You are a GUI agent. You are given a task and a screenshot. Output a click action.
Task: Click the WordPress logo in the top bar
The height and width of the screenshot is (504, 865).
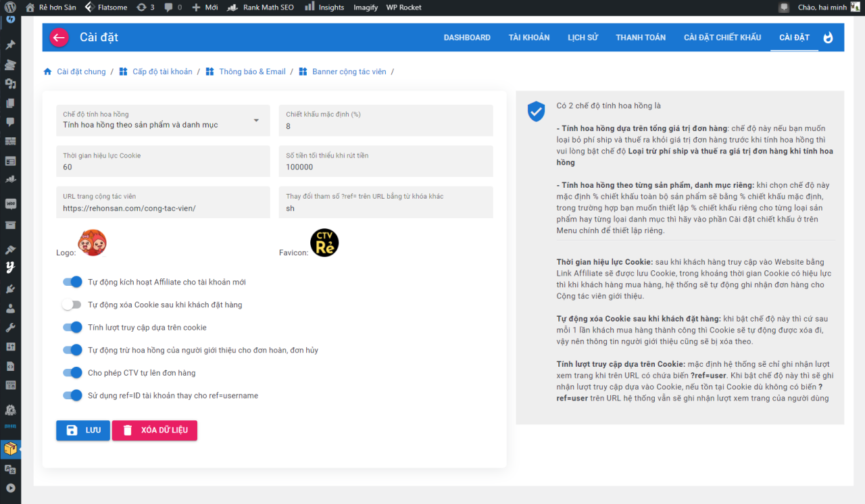[10, 7]
